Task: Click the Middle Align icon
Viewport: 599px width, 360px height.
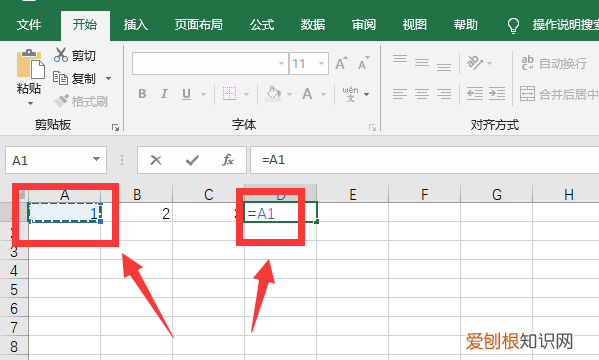Action: (422, 63)
